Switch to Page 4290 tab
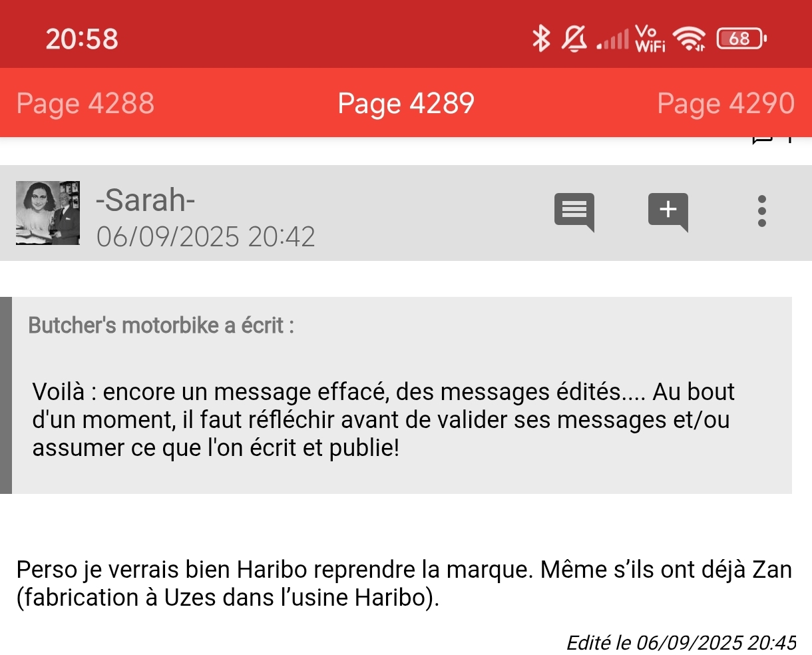The height and width of the screenshot is (655, 812). 726,103
